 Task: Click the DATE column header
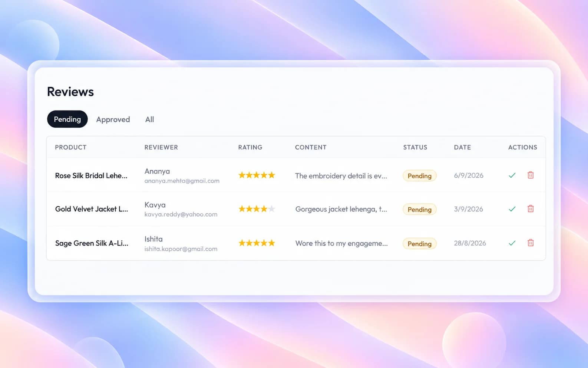point(462,147)
